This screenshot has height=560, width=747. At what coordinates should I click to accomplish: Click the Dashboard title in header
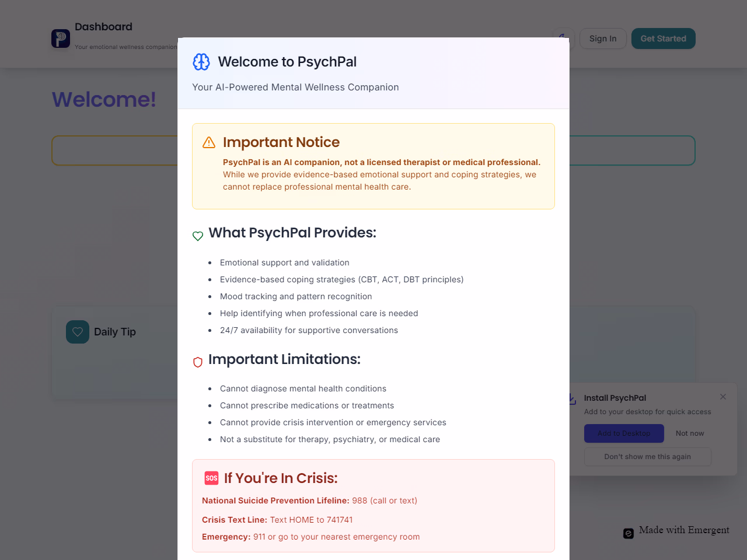[103, 27]
